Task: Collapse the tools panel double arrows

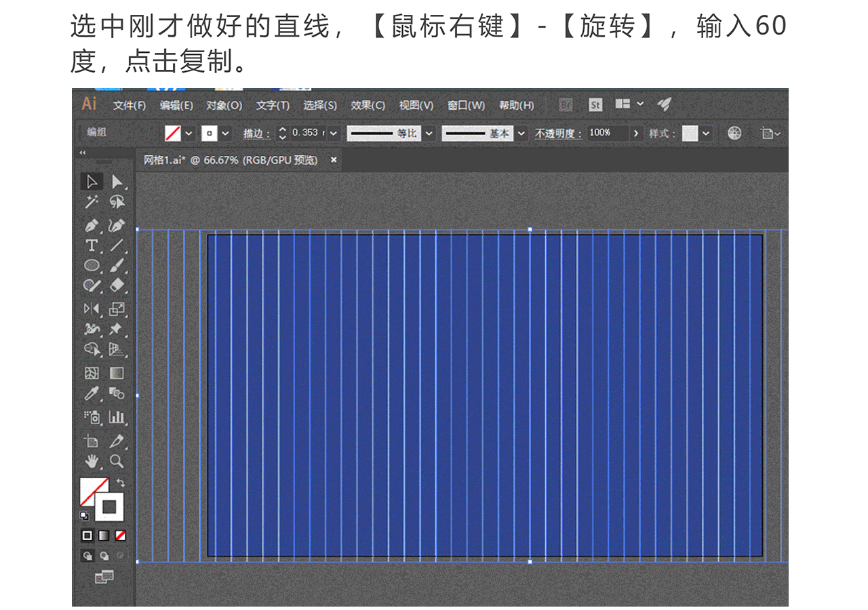Action: pyautogui.click(x=83, y=152)
